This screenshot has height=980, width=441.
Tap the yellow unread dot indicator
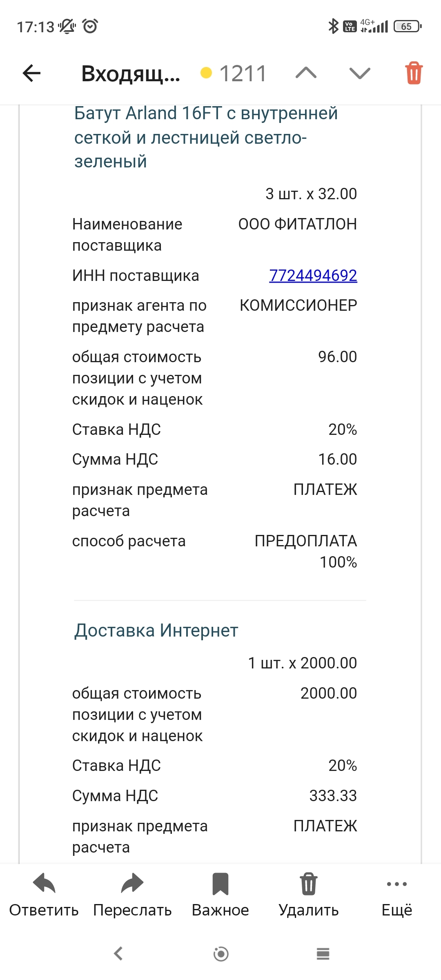(207, 73)
